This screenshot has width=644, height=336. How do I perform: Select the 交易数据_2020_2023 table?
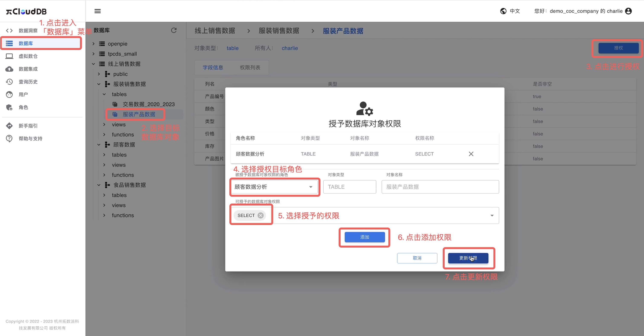pyautogui.click(x=149, y=104)
